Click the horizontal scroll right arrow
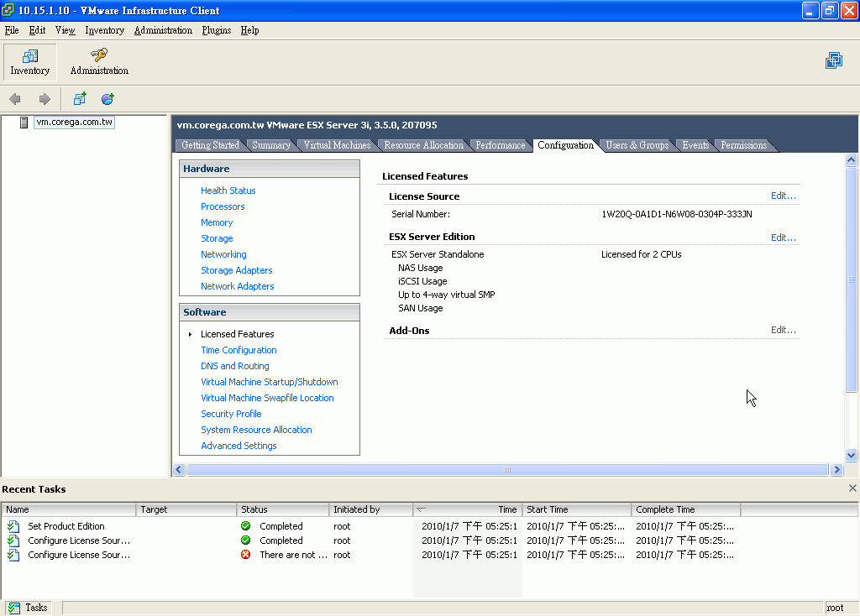The width and height of the screenshot is (860, 616). 837,470
